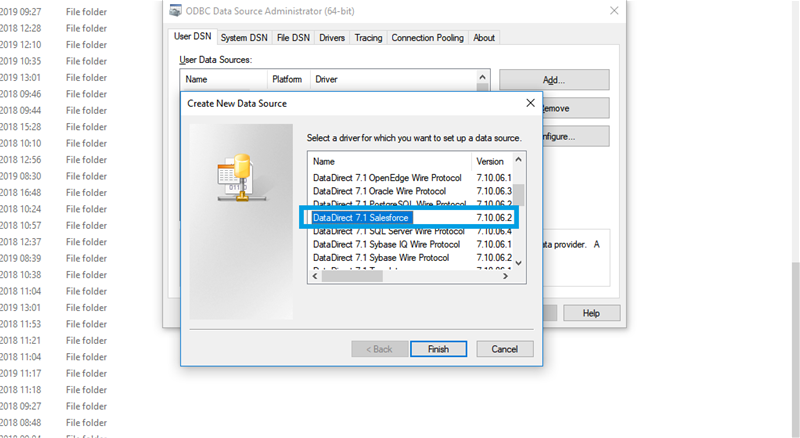800x438 pixels.
Task: Close the ODBC Data Source Administrator window
Action: (612, 11)
